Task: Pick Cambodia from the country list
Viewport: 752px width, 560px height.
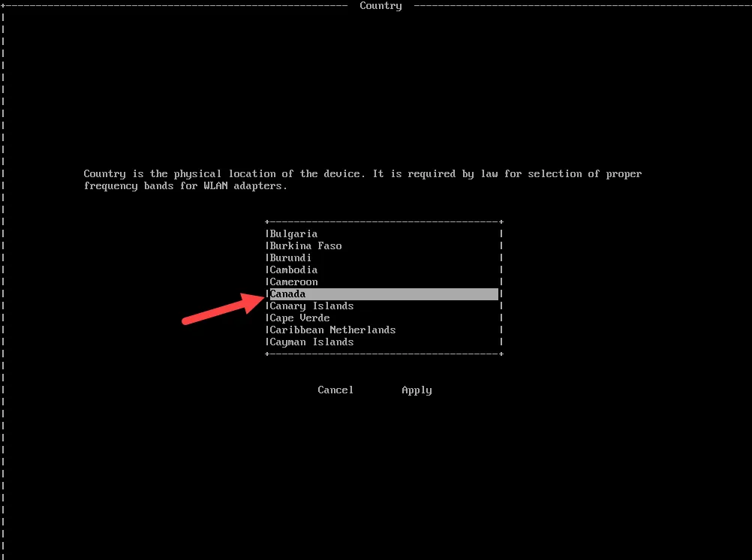Action: pos(384,269)
